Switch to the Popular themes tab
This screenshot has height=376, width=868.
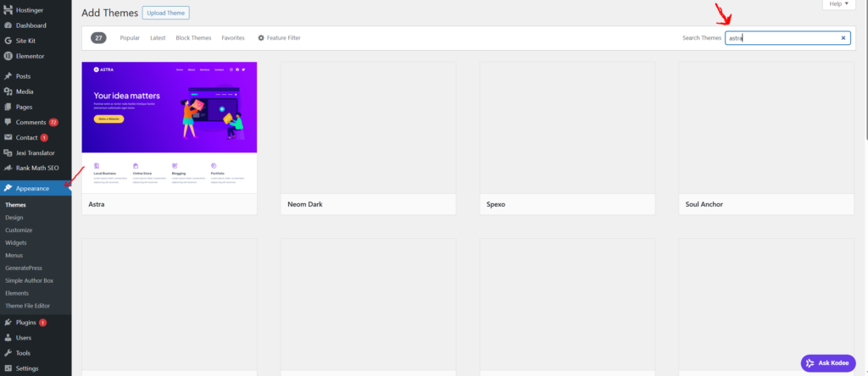pos(130,38)
